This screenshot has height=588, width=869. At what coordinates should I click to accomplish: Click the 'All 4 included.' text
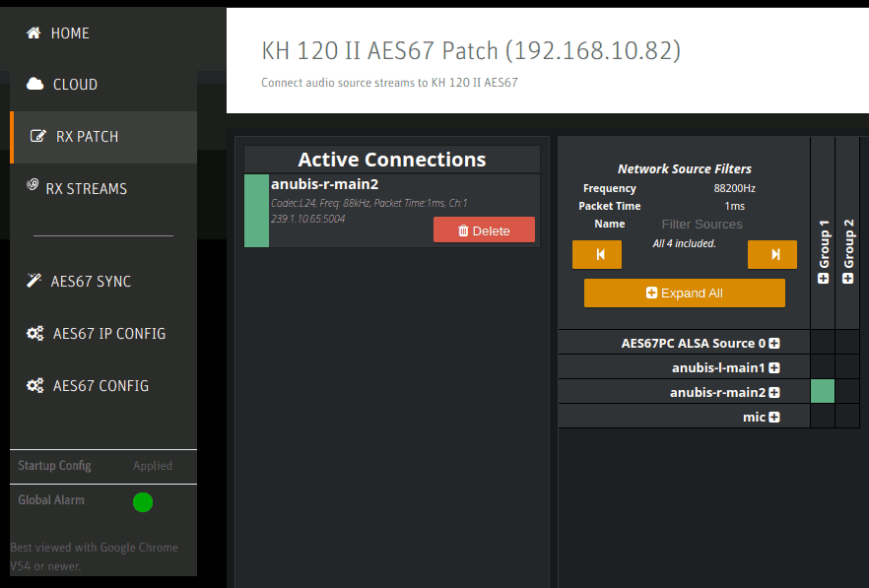685,243
